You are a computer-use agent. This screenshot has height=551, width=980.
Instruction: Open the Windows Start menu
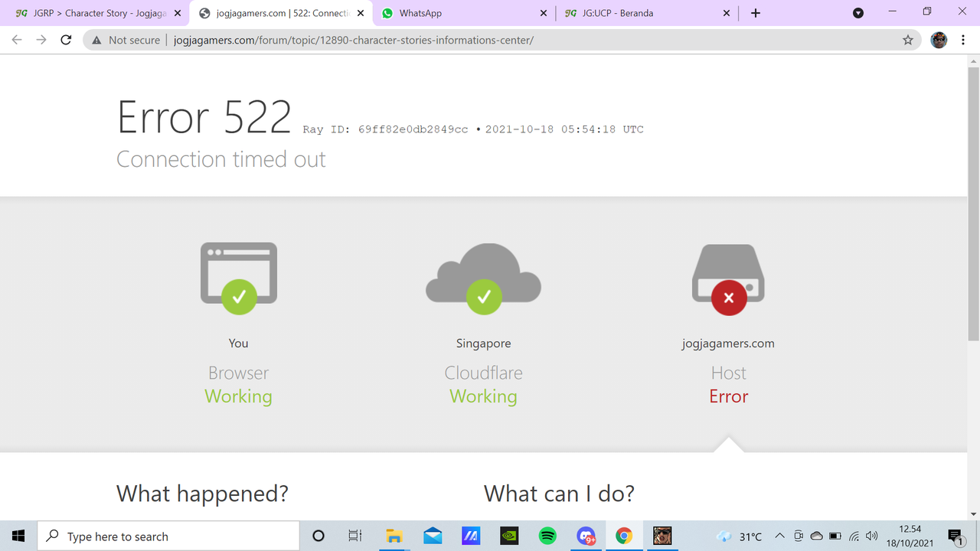(18, 536)
